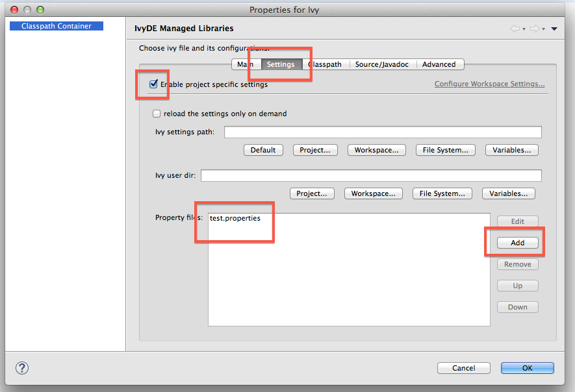Click the Cancel button
This screenshot has width=575, height=392.
pos(464,368)
